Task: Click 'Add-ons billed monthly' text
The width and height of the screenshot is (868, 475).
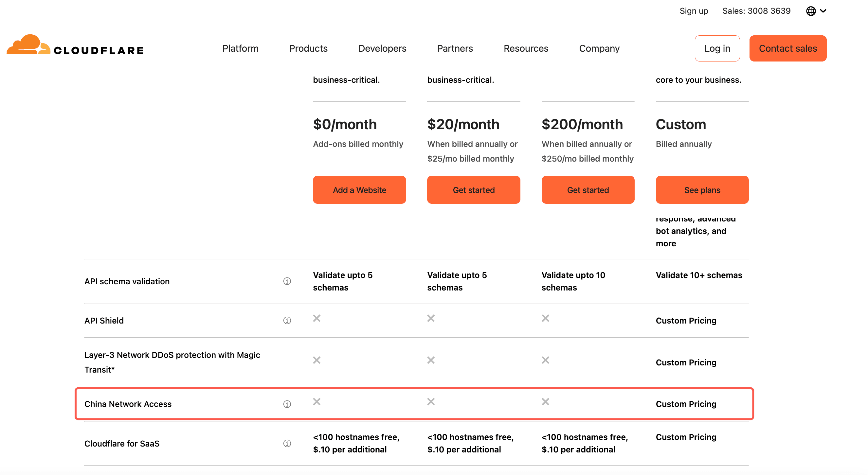Action: coord(358,144)
